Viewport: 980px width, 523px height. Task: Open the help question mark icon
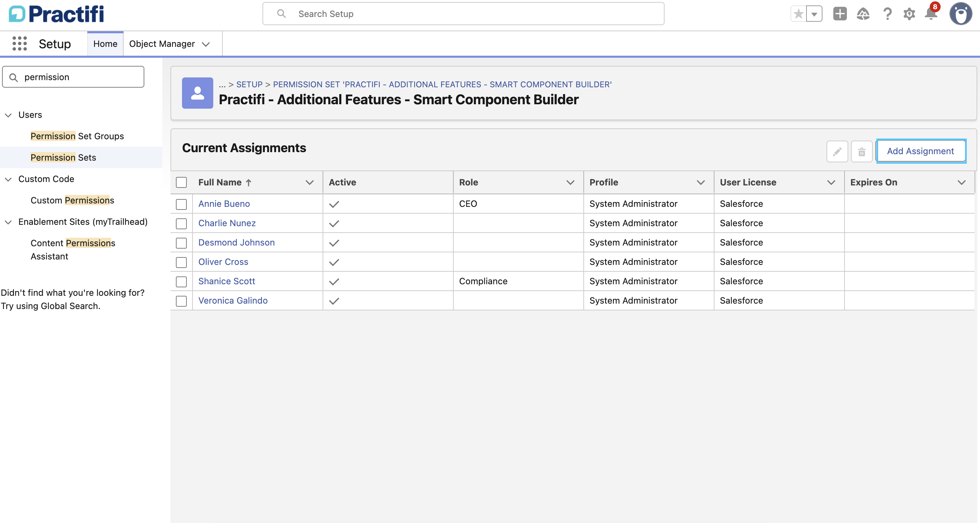tap(887, 14)
